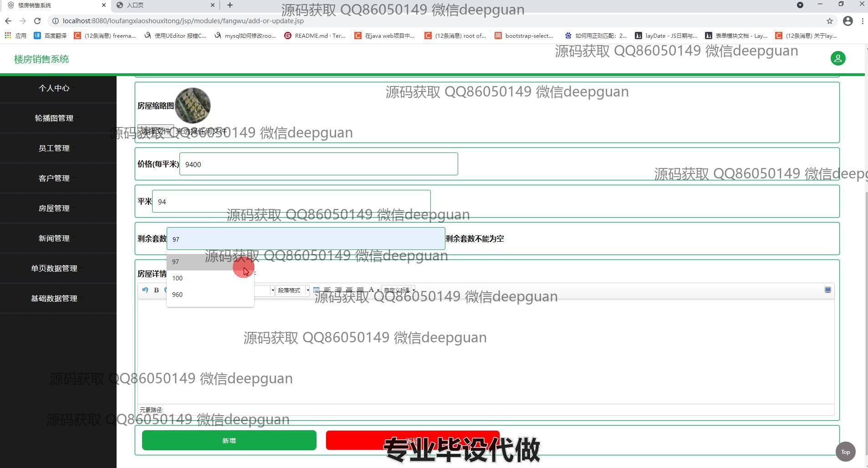
Task: Open the 表单模块文档 bookmark
Action: 736,36
